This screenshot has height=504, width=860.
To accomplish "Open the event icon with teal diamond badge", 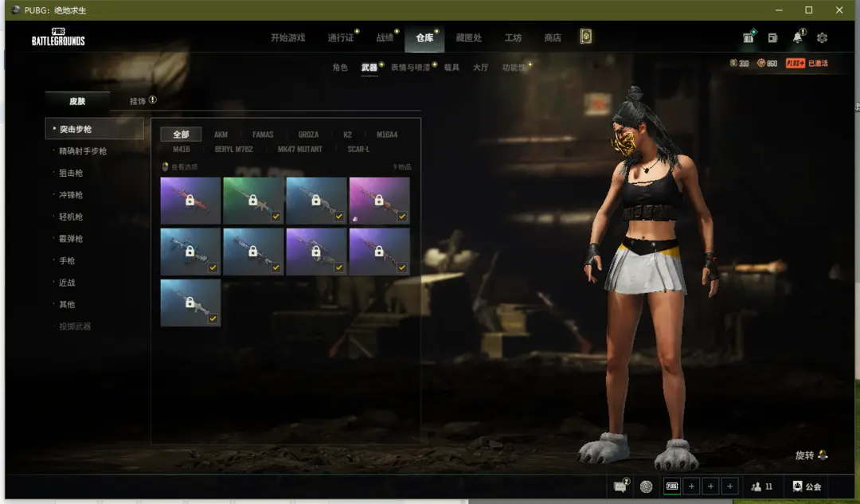I will tap(748, 37).
